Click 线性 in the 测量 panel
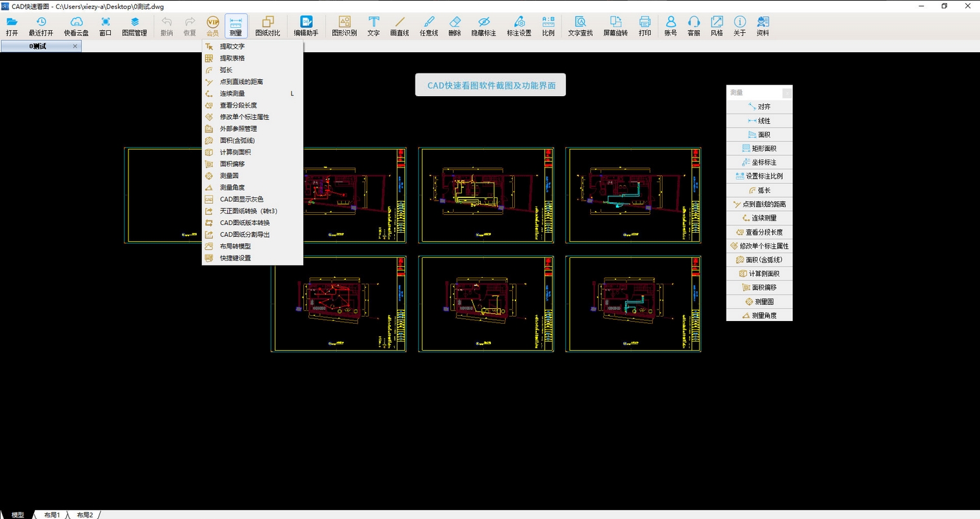 (x=759, y=121)
